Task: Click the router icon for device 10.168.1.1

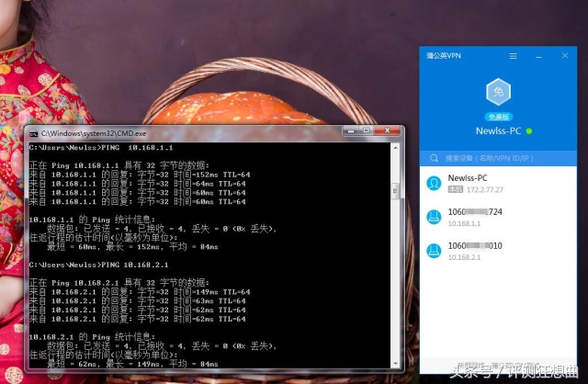Action: coord(433,217)
